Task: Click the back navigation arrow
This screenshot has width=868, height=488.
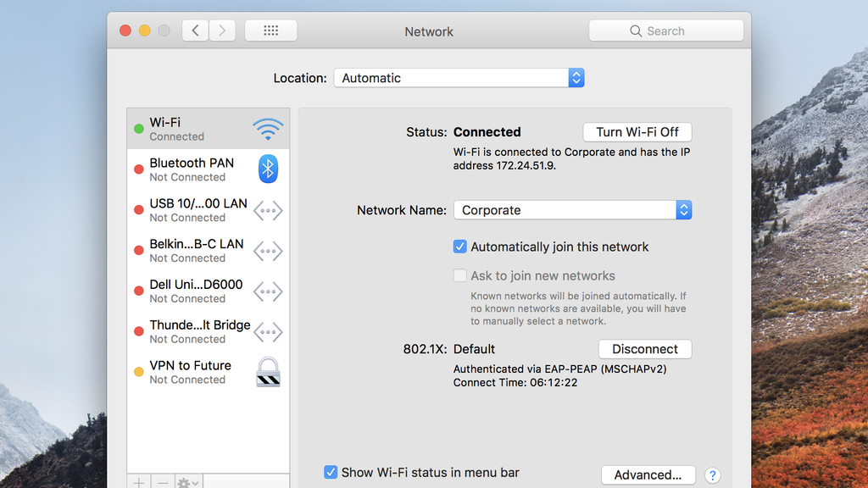Action: (x=194, y=30)
